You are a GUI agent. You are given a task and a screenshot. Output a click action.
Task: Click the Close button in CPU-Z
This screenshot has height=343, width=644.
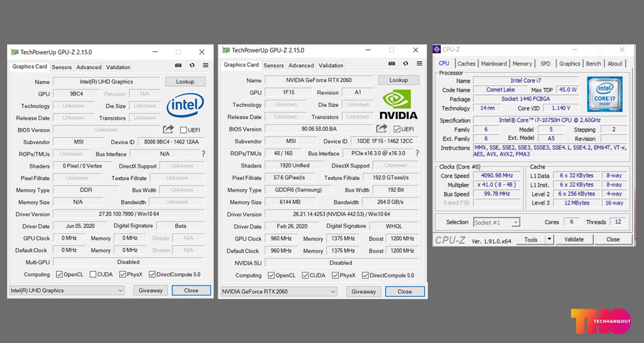[x=613, y=239]
